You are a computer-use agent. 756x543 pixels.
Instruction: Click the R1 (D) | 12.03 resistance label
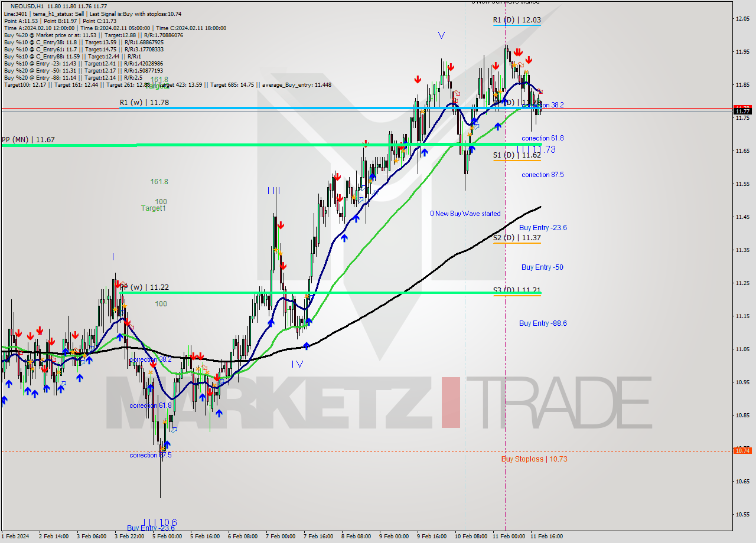517,20
